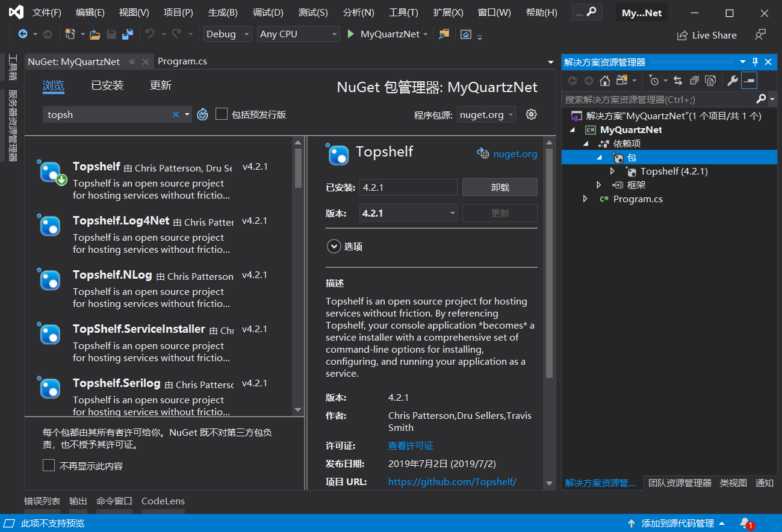Screen dimensions: 782x532
Task: Open the version 4.2.1 dropdown
Action: [408, 213]
